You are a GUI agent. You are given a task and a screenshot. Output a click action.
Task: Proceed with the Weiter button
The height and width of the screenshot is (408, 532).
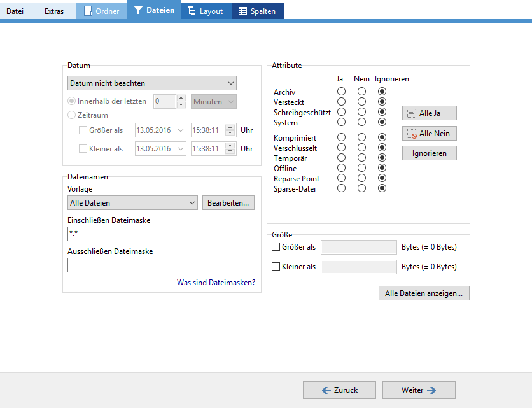pyautogui.click(x=418, y=390)
